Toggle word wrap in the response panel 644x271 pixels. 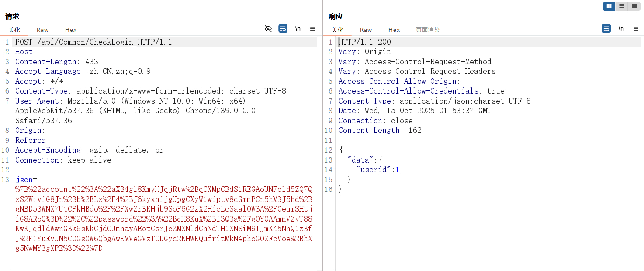(x=606, y=29)
